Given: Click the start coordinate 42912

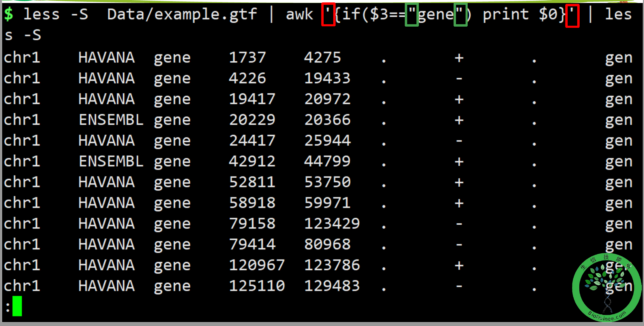Looking at the screenshot, I should (x=252, y=162).
